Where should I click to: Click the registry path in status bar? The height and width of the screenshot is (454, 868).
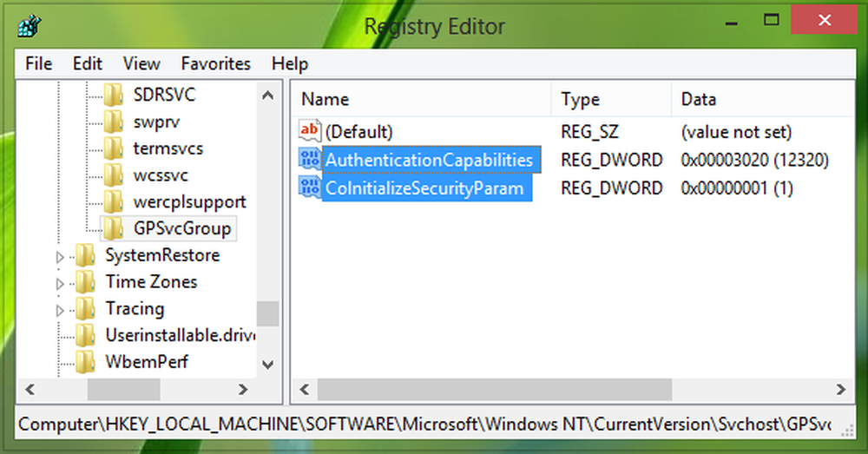click(x=425, y=424)
